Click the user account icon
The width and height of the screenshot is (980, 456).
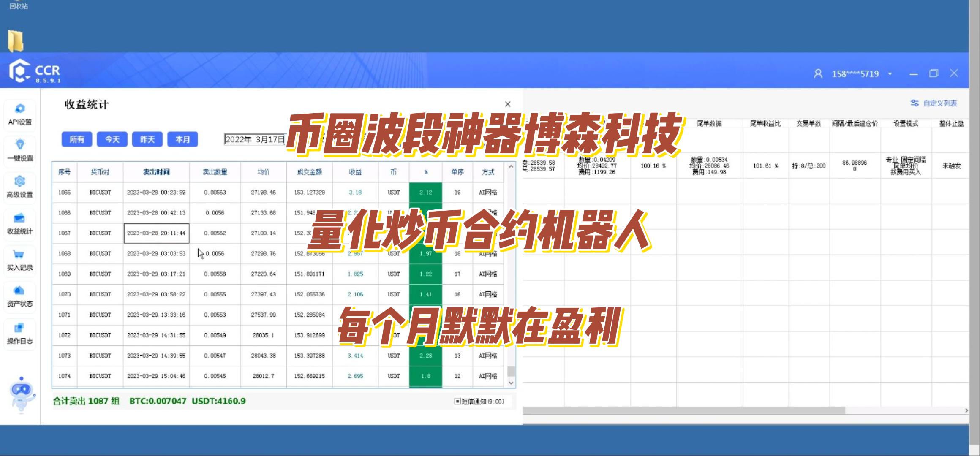(x=818, y=74)
